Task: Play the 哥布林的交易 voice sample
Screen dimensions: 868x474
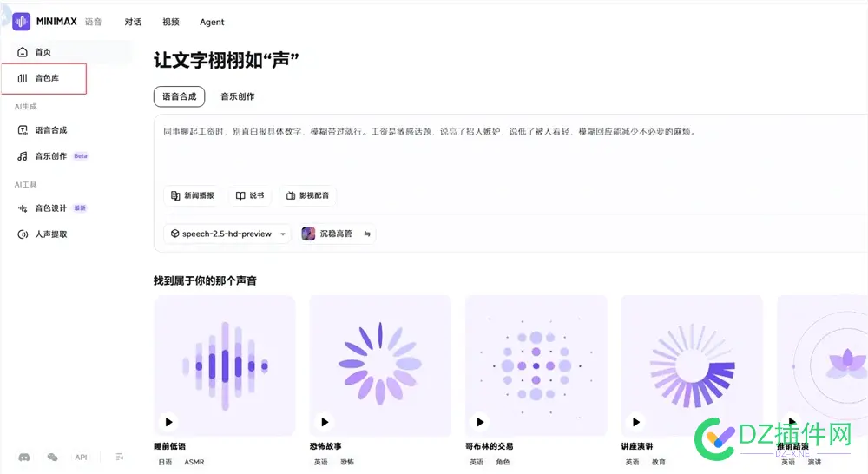Action: tap(481, 422)
